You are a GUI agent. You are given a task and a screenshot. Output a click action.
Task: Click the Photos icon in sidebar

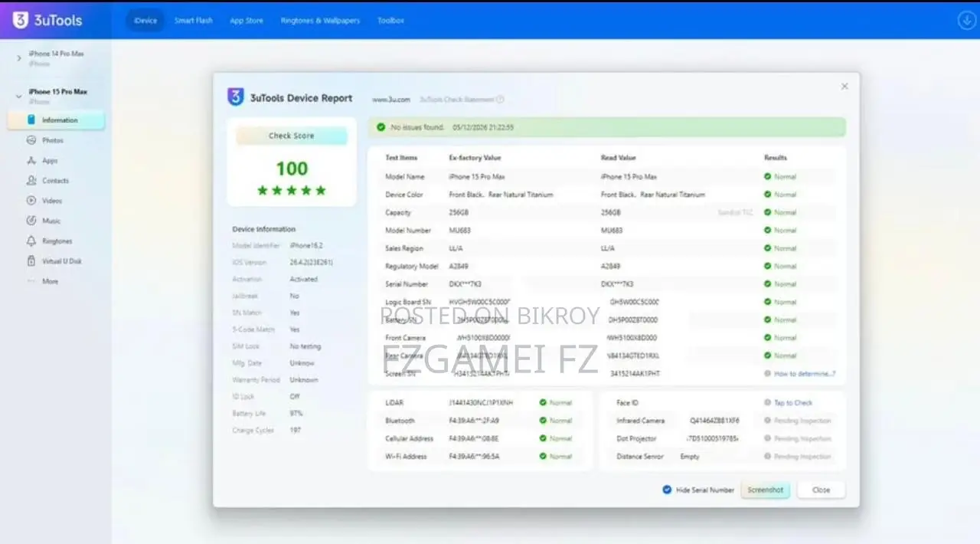[31, 140]
